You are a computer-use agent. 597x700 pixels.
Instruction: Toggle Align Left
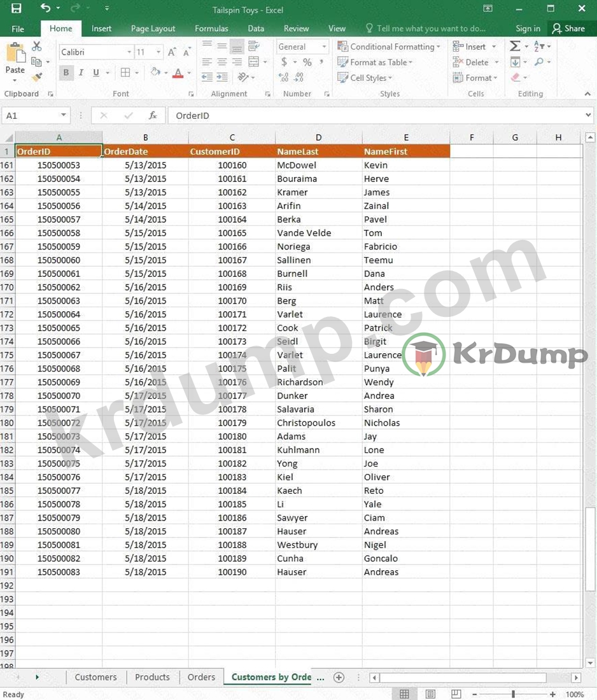[207, 62]
